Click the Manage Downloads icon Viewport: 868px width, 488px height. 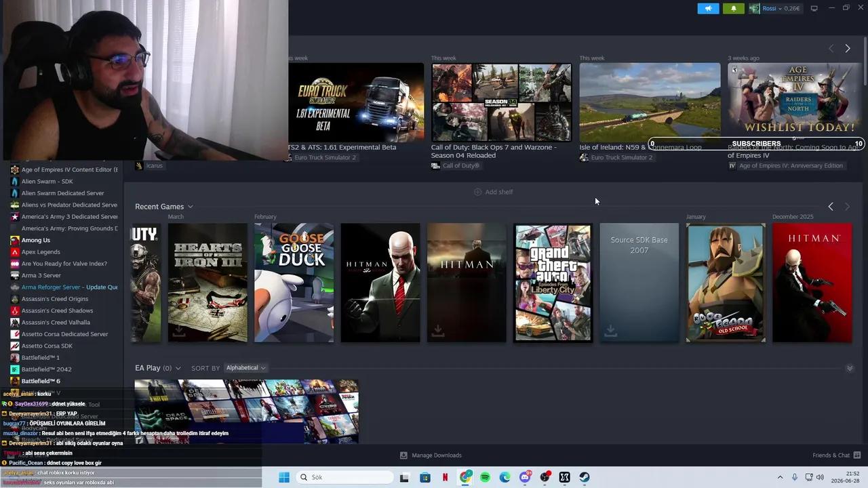tap(403, 455)
